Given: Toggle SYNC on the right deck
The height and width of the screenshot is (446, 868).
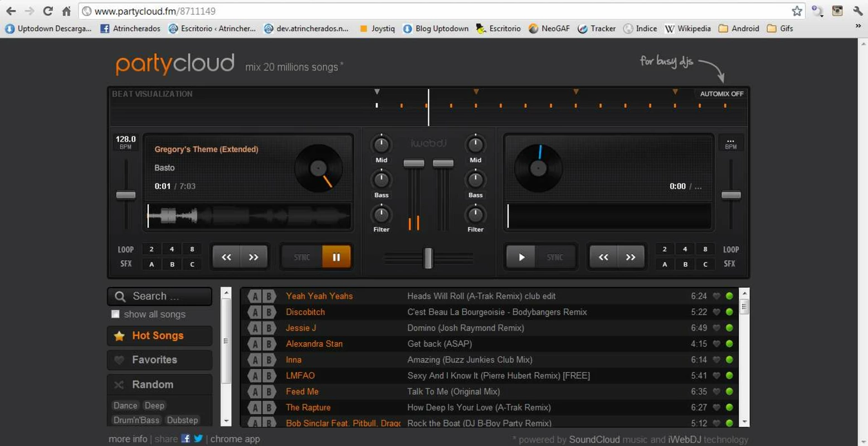Looking at the screenshot, I should (x=555, y=257).
